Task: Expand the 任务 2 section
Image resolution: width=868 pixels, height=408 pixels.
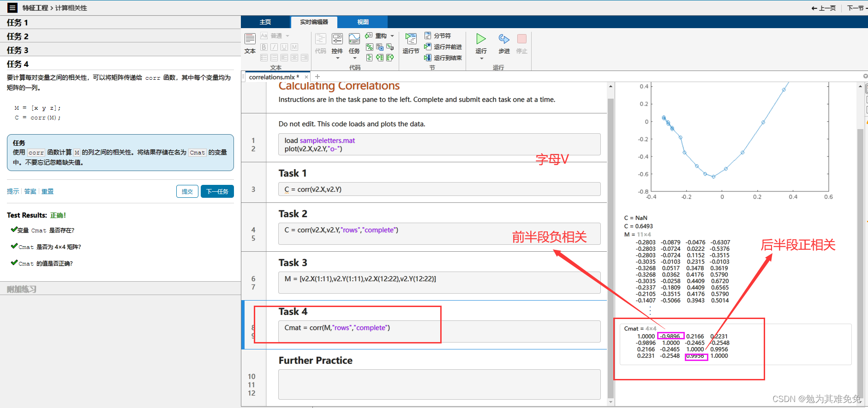Action: click(x=120, y=36)
